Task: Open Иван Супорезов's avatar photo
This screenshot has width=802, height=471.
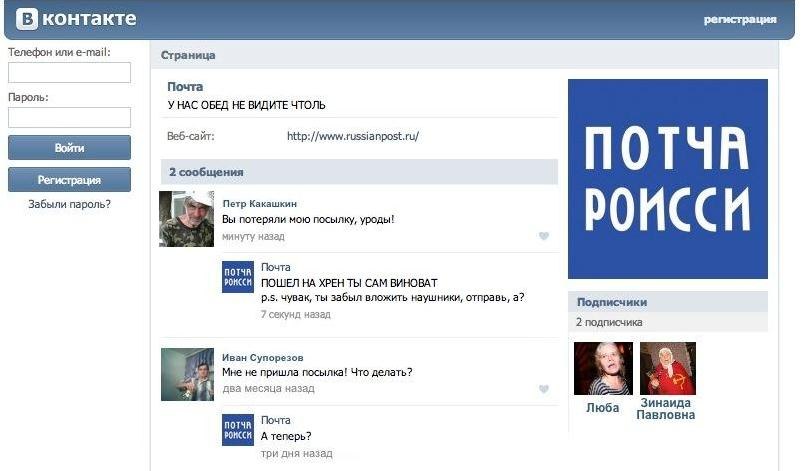Action: click(187, 374)
